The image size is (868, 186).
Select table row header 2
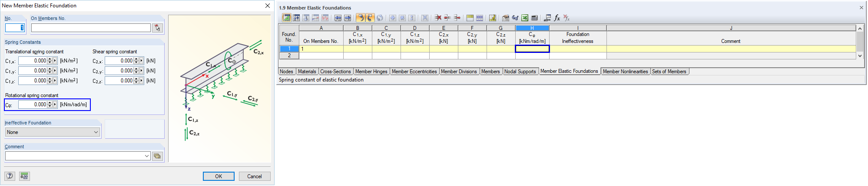pyautogui.click(x=289, y=55)
